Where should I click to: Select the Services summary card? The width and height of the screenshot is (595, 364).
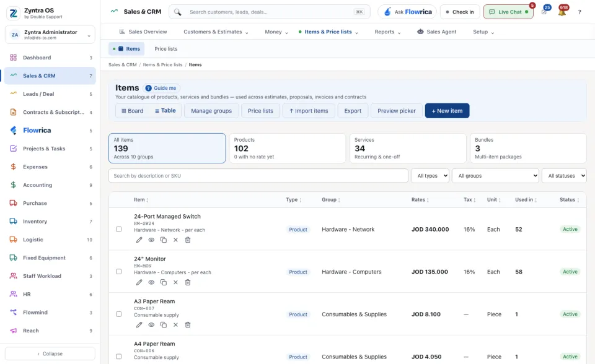[408, 148]
